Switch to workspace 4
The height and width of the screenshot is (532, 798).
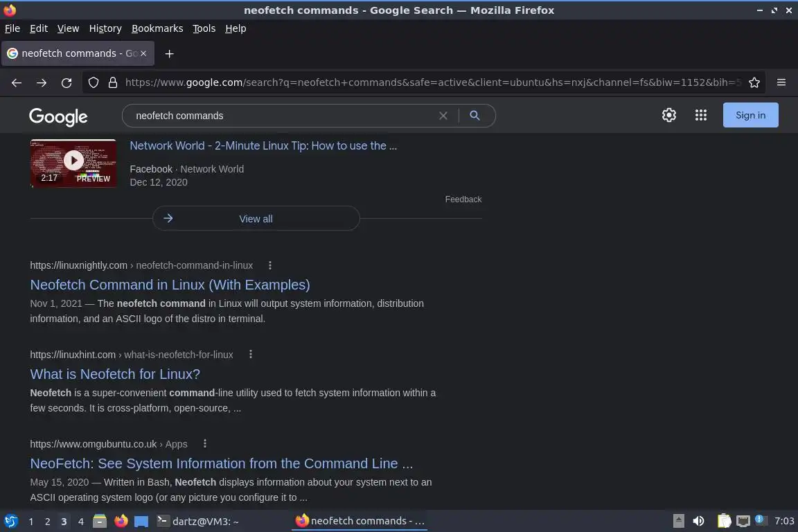(x=80, y=522)
